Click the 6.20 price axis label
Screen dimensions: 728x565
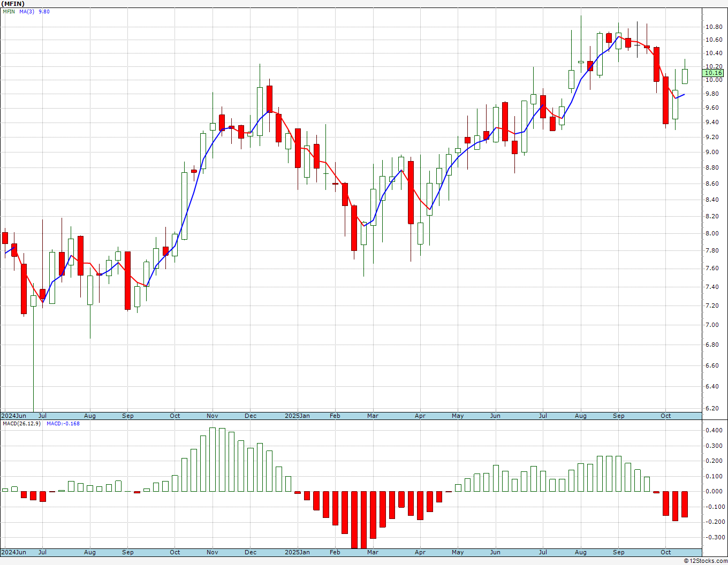(713, 408)
